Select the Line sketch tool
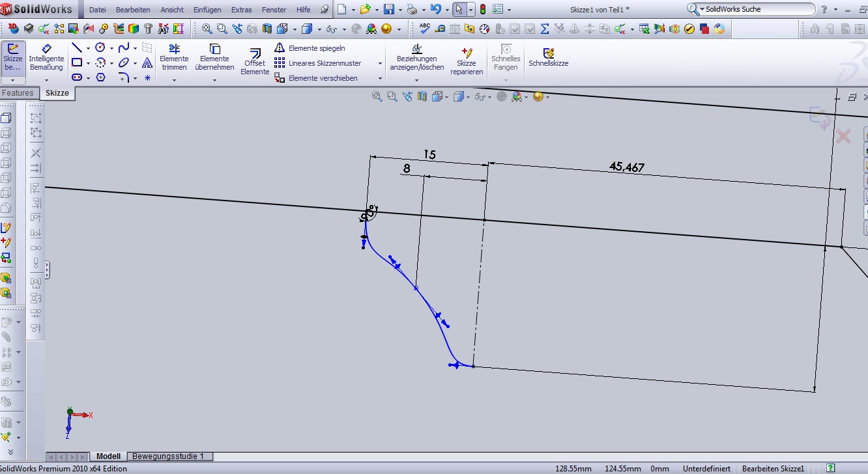The height and width of the screenshot is (474, 868). tap(77, 48)
